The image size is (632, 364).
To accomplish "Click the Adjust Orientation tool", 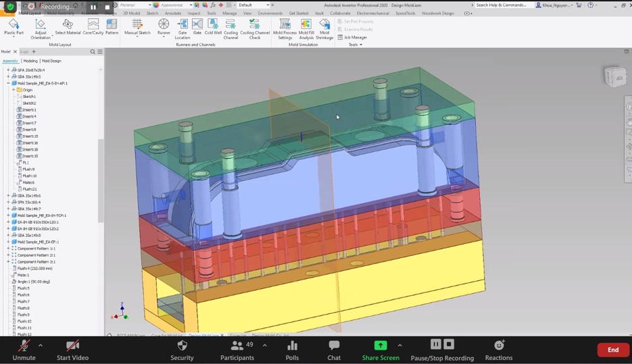I will click(x=41, y=29).
